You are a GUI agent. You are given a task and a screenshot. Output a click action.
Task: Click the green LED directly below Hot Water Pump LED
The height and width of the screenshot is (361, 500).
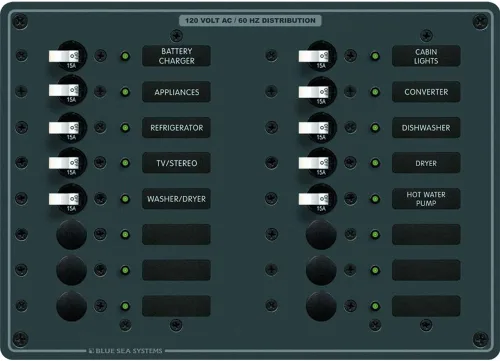(x=375, y=235)
